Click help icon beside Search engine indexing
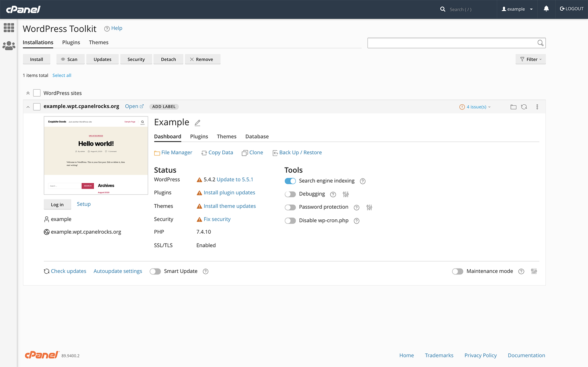588x367 pixels. [362, 181]
